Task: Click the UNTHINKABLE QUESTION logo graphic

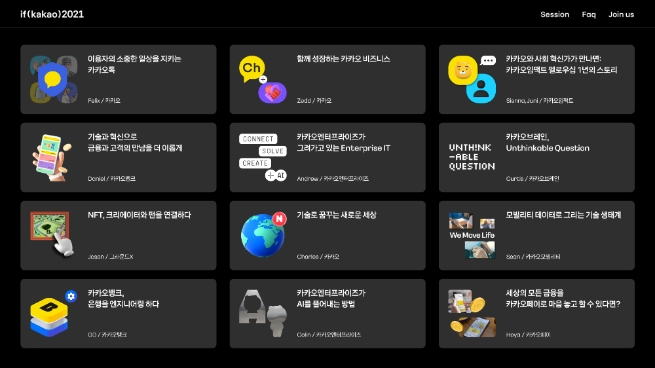Action: point(472,157)
